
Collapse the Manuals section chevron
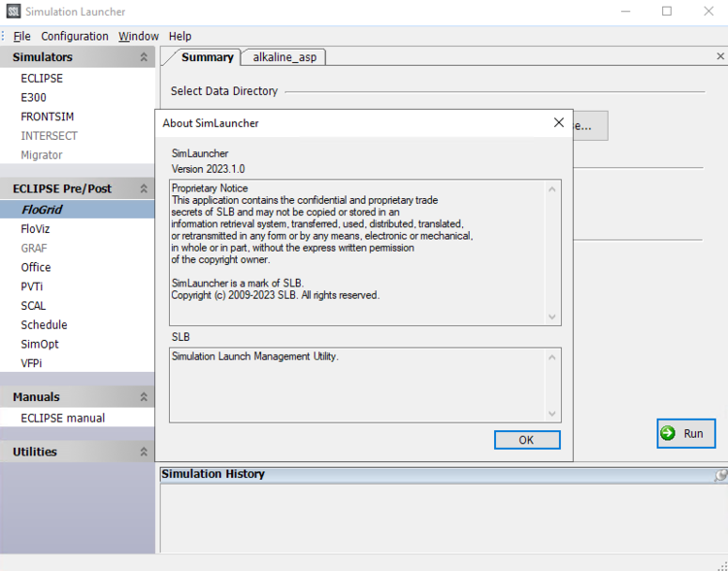pyautogui.click(x=144, y=397)
